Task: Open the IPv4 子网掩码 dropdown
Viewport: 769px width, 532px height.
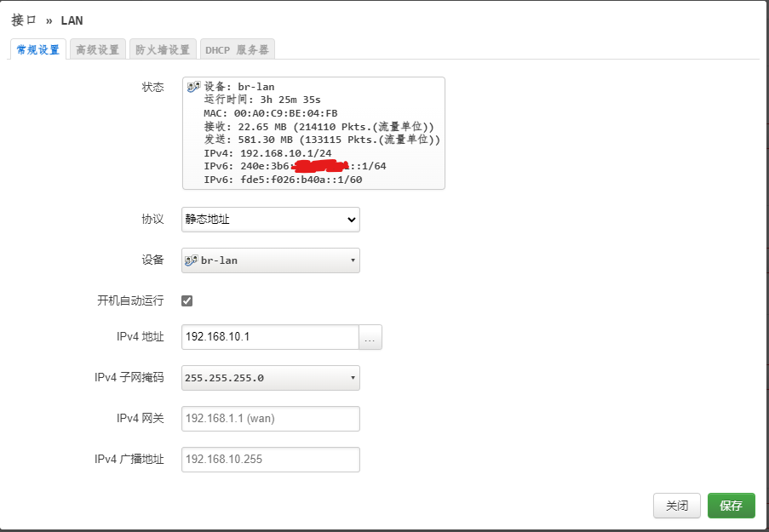Action: pyautogui.click(x=270, y=378)
